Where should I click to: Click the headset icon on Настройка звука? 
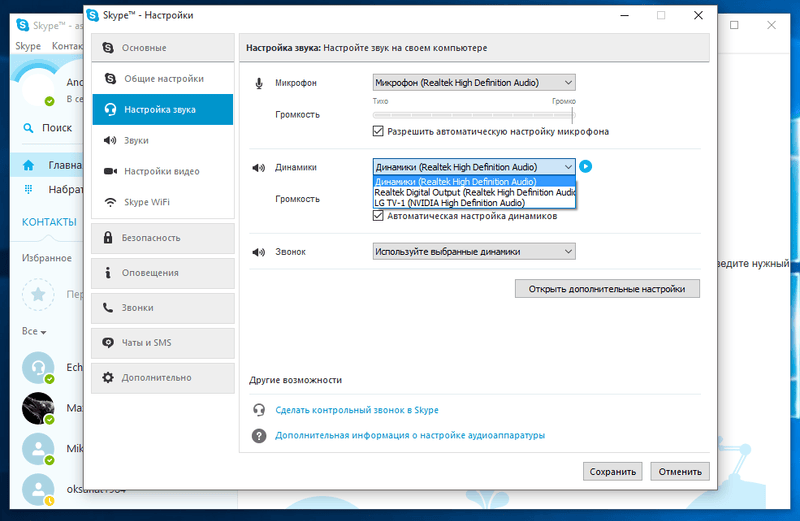tap(110, 109)
